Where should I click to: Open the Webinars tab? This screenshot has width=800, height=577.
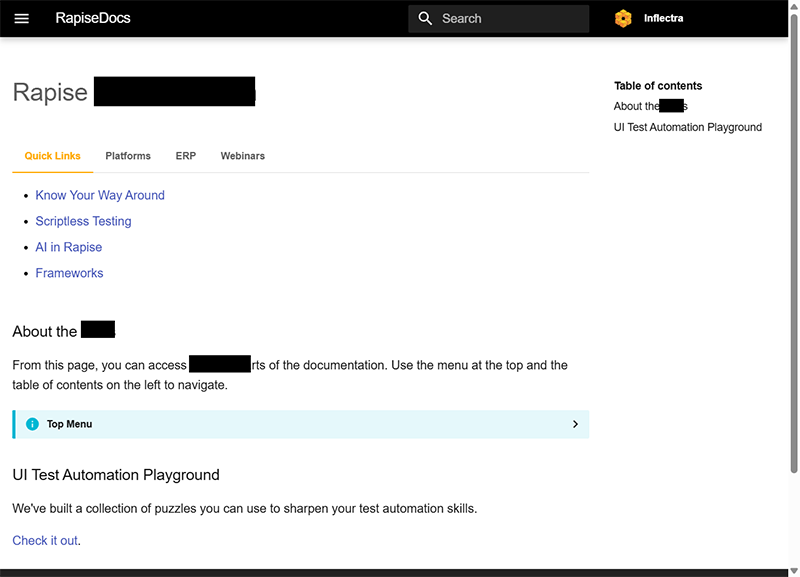(x=242, y=156)
